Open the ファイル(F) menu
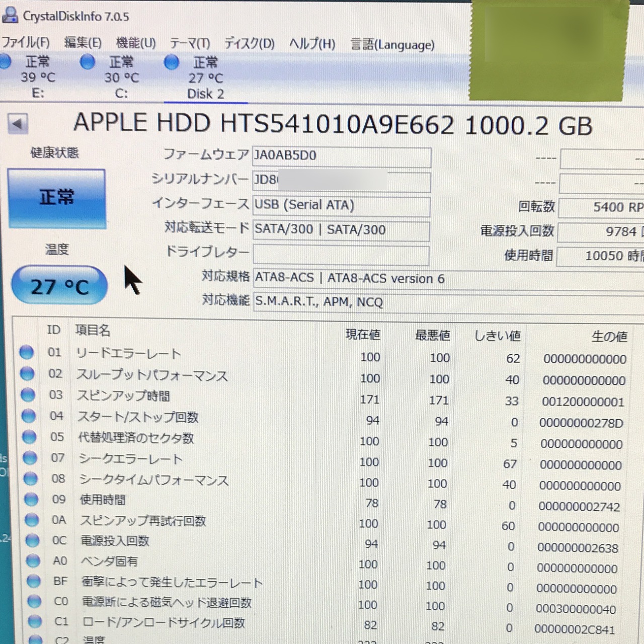 coord(25,42)
